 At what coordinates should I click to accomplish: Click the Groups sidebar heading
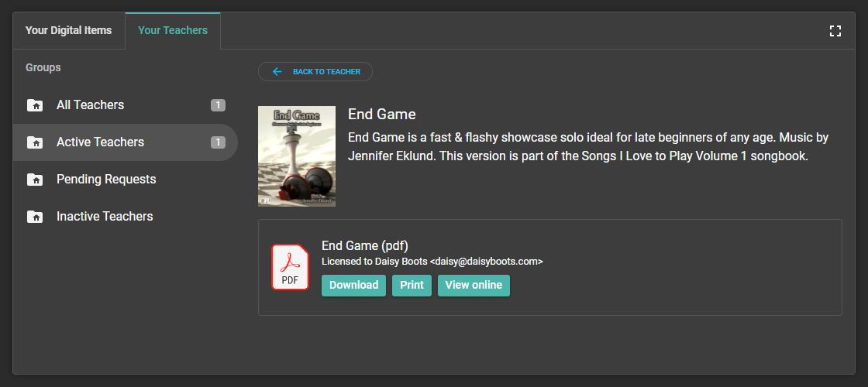tap(43, 67)
